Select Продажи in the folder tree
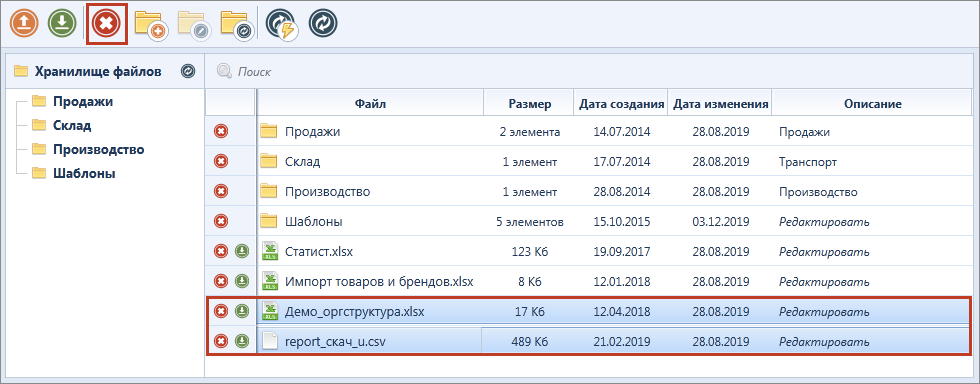The image size is (980, 384). [x=82, y=101]
